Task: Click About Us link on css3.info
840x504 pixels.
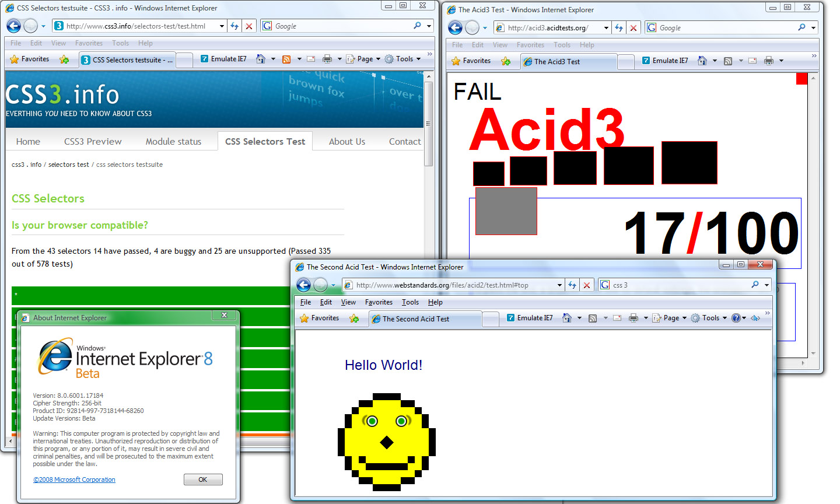Action: coord(347,141)
